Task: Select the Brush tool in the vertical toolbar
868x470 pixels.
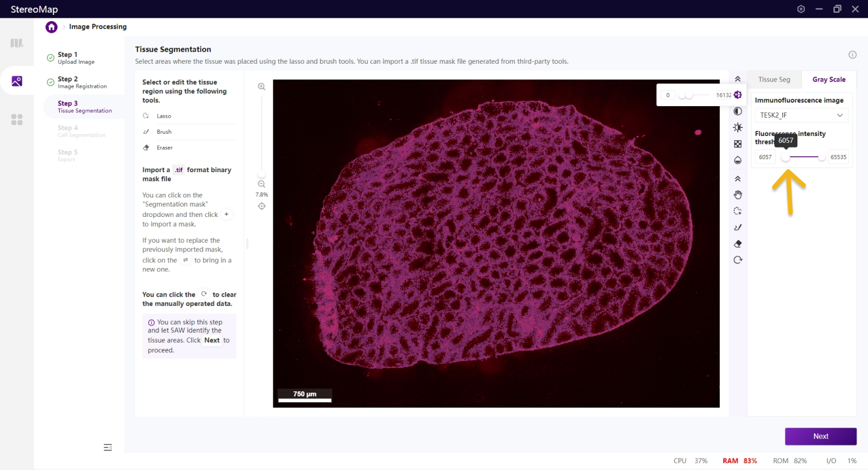Action: pyautogui.click(x=738, y=227)
